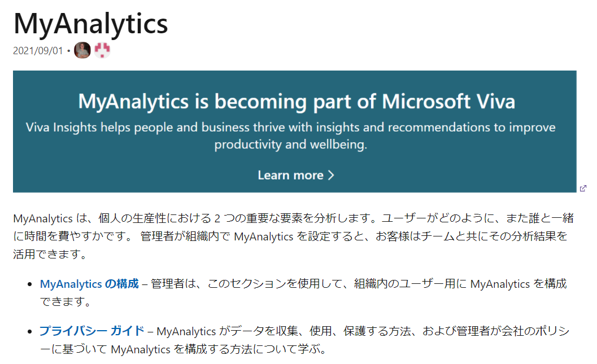597x364 pixels.
Task: Open the MyAnalytics の構成 link
Action: coord(89,284)
